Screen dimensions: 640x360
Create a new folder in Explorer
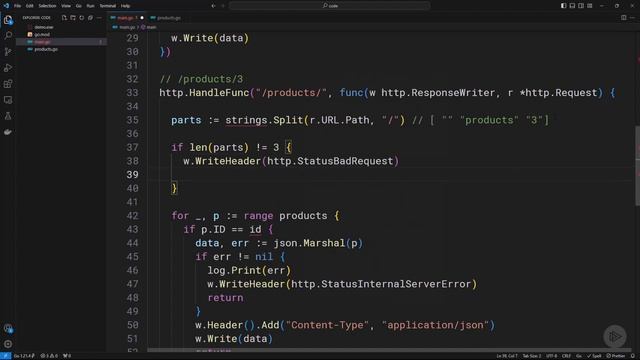tap(73, 18)
